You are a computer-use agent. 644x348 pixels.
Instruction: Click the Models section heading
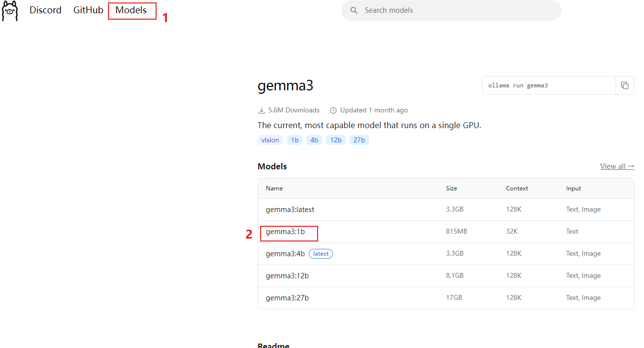(272, 166)
